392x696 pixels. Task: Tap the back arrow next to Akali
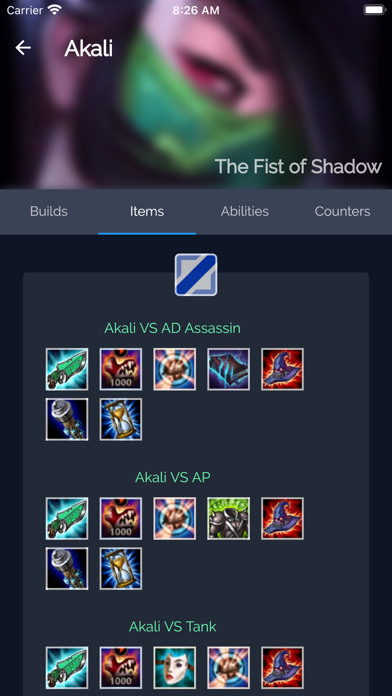(23, 48)
